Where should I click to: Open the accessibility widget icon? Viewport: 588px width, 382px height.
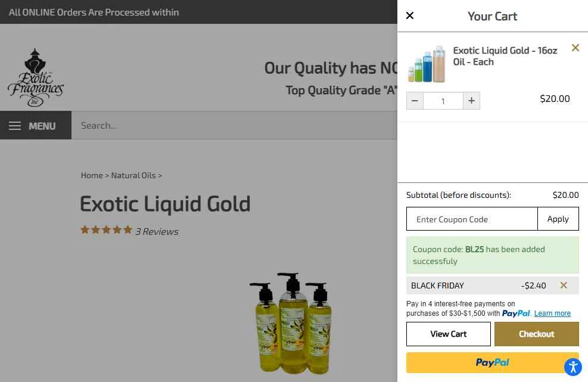[x=573, y=367]
